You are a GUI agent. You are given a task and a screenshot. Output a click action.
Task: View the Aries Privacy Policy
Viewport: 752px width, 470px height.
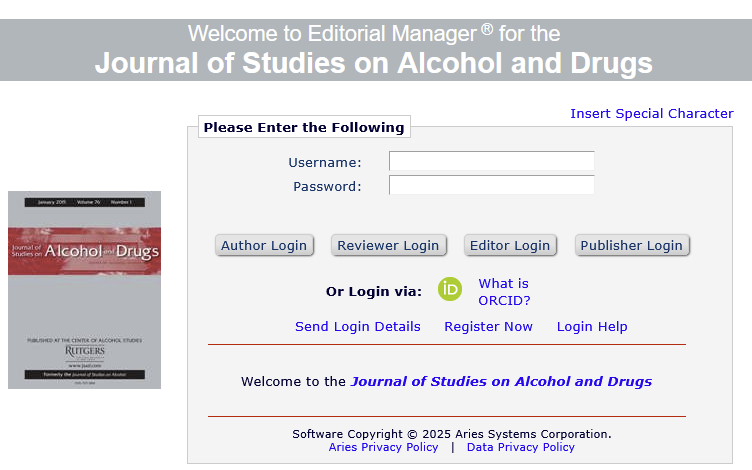383,448
